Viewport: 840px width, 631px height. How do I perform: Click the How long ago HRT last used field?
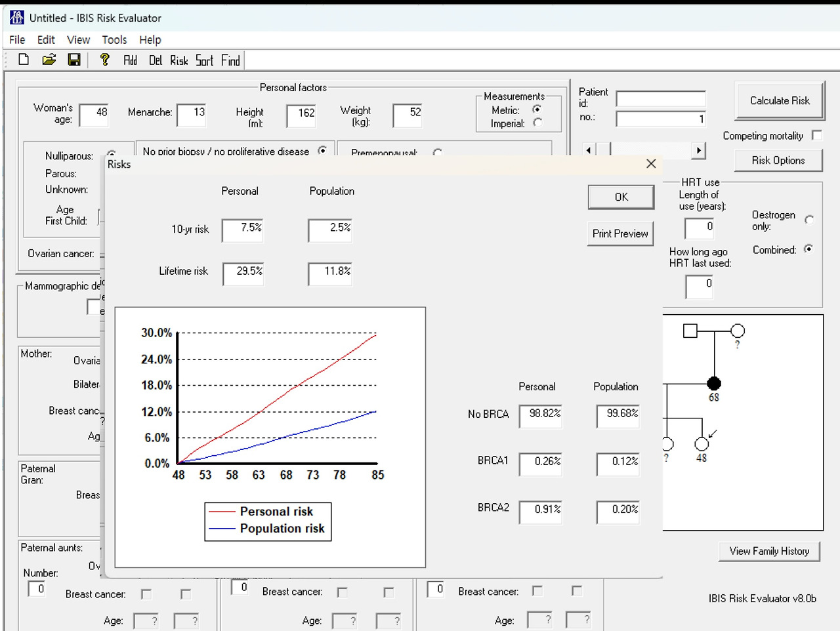(x=699, y=287)
